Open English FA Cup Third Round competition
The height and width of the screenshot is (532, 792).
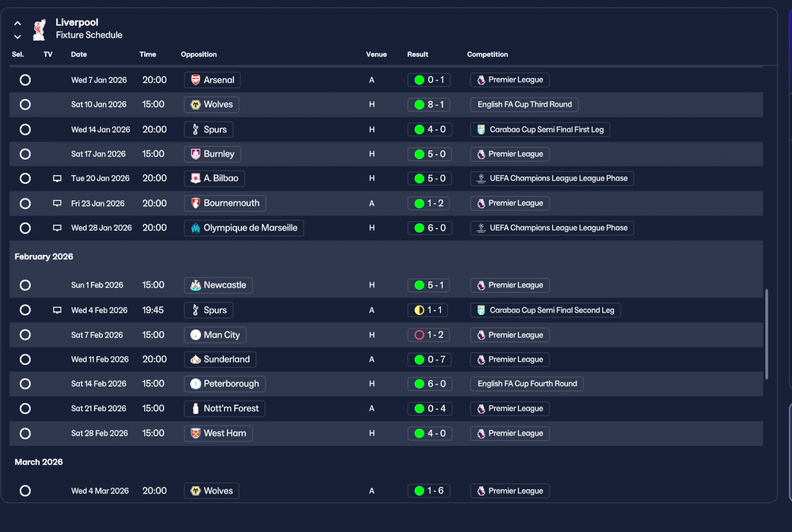(525, 105)
